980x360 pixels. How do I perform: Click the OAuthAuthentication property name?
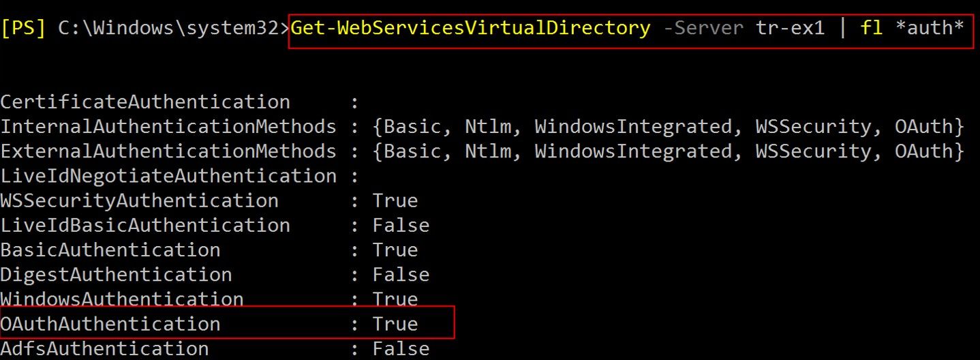pyautogui.click(x=110, y=323)
